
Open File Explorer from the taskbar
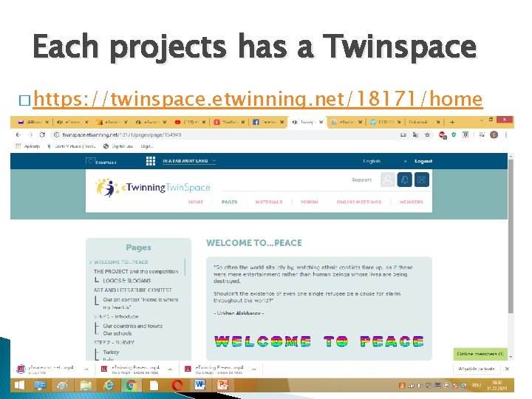pyautogui.click(x=86, y=385)
